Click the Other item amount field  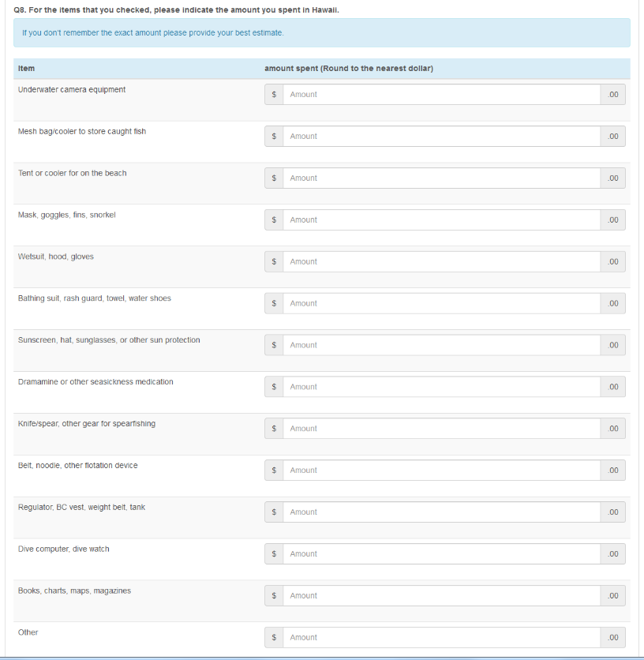442,637
